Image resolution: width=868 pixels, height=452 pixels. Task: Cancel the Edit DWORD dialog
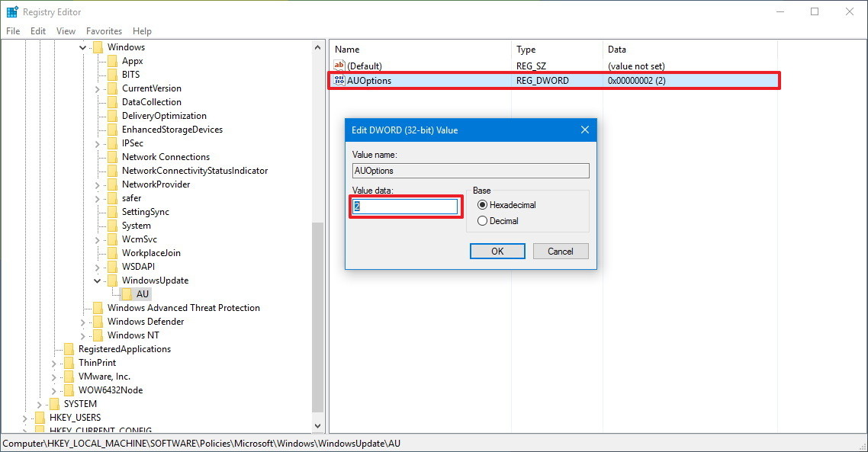560,252
